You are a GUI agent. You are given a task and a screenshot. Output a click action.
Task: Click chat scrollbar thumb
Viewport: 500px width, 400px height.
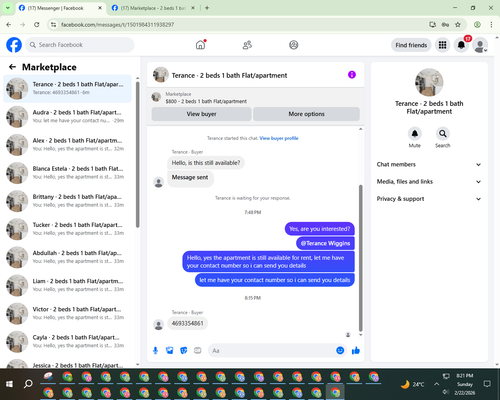coord(360,258)
